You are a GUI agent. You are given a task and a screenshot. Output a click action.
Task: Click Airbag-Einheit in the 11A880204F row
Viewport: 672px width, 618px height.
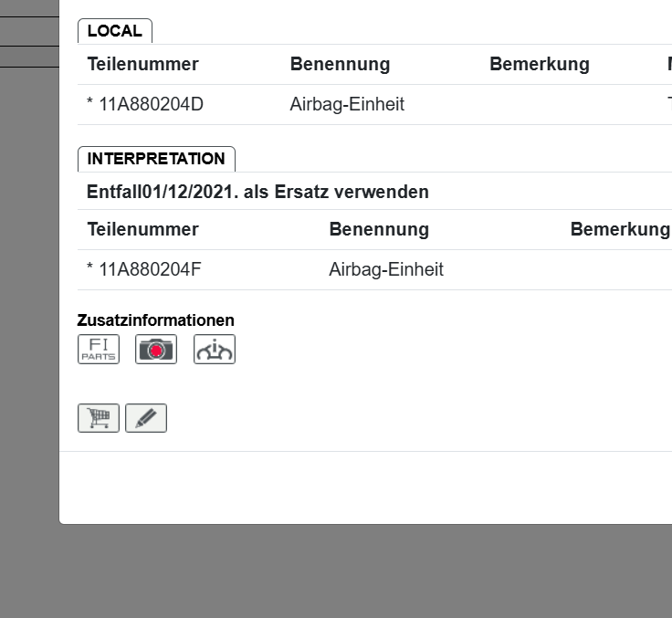[x=386, y=270]
